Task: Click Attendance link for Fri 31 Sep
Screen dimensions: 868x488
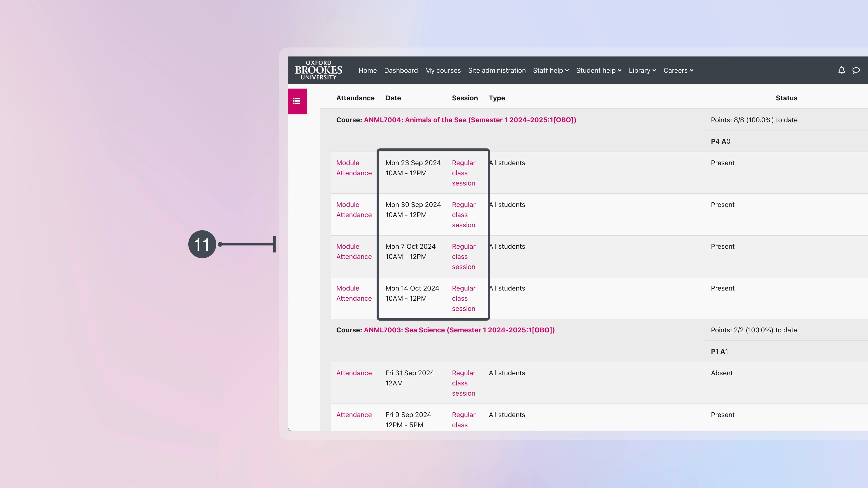Action: (354, 373)
